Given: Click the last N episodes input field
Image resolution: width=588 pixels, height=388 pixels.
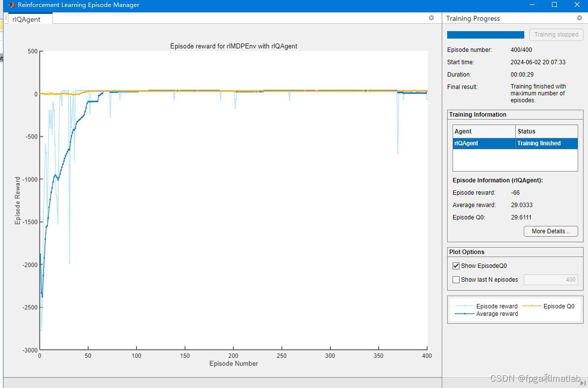Looking at the screenshot, I should 550,280.
